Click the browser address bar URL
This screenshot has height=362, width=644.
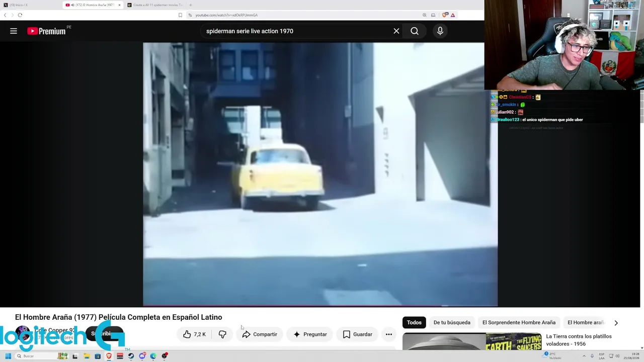(226, 15)
